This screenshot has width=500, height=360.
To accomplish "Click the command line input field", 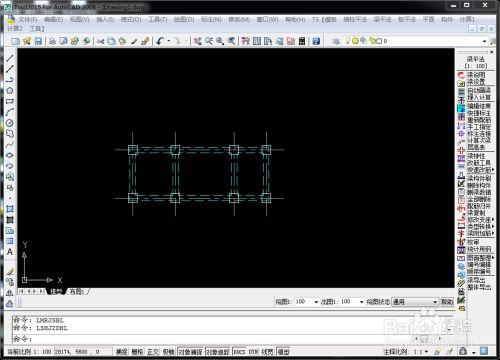I will point(233,339).
